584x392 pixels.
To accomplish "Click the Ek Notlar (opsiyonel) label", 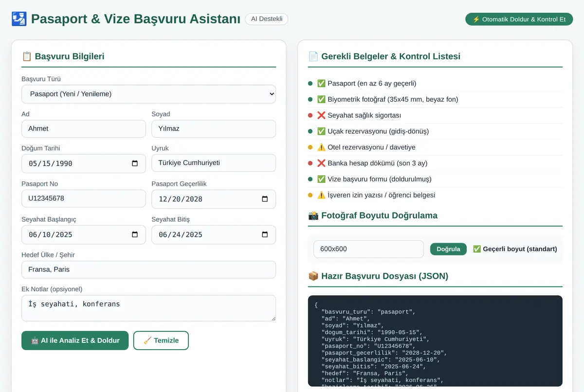I will pyautogui.click(x=52, y=289).
